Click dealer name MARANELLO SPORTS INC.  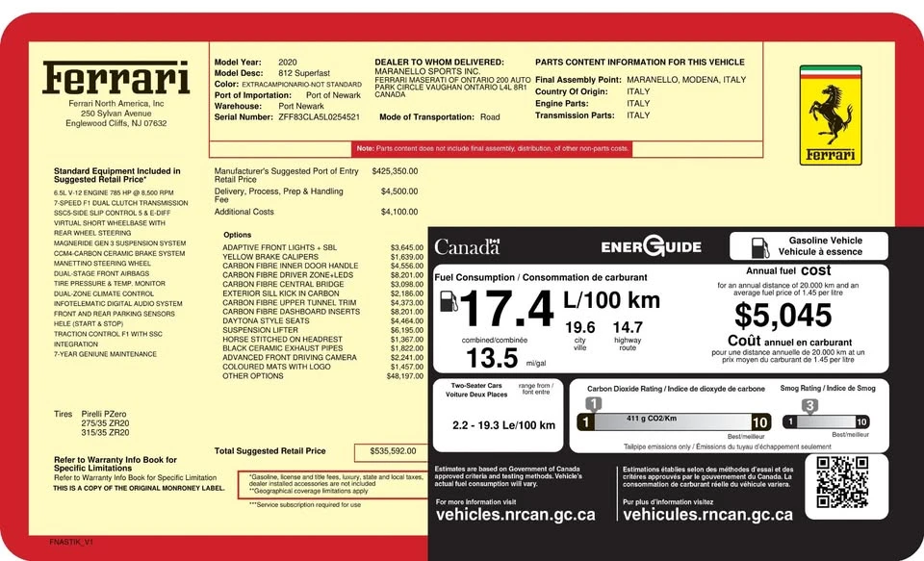tap(427, 71)
